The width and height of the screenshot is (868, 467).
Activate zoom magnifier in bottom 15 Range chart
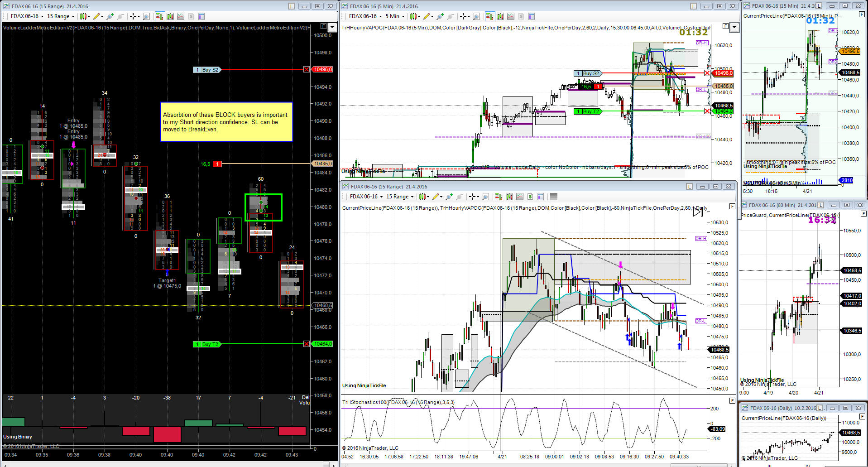coord(485,197)
